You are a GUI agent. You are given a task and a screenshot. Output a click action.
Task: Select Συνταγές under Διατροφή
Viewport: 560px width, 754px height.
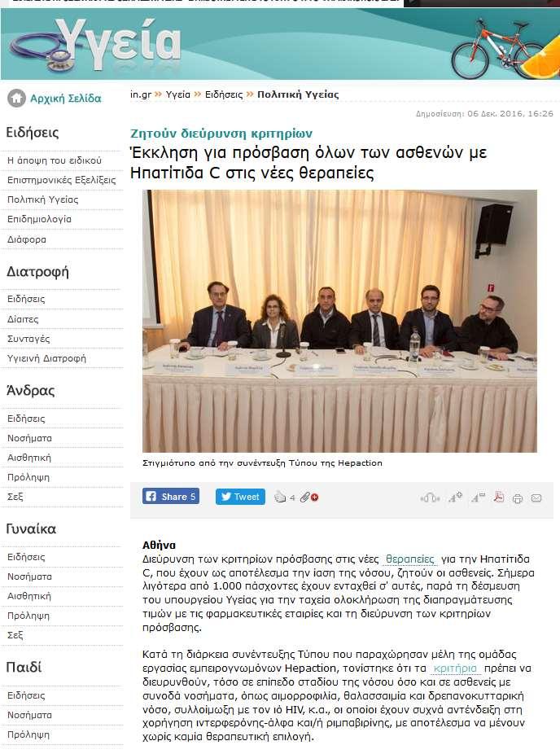tap(28, 339)
